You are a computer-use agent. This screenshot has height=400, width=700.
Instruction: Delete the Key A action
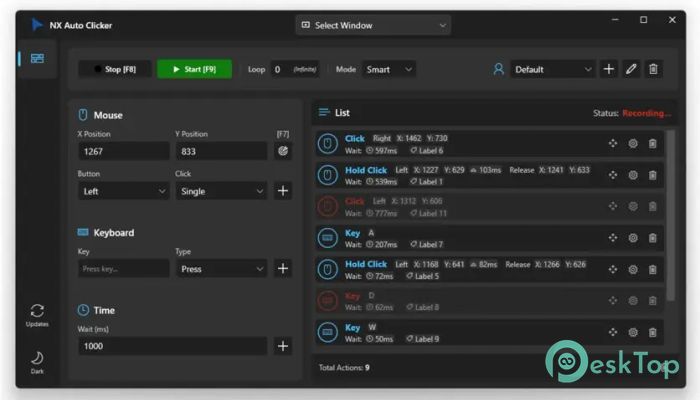pos(653,238)
